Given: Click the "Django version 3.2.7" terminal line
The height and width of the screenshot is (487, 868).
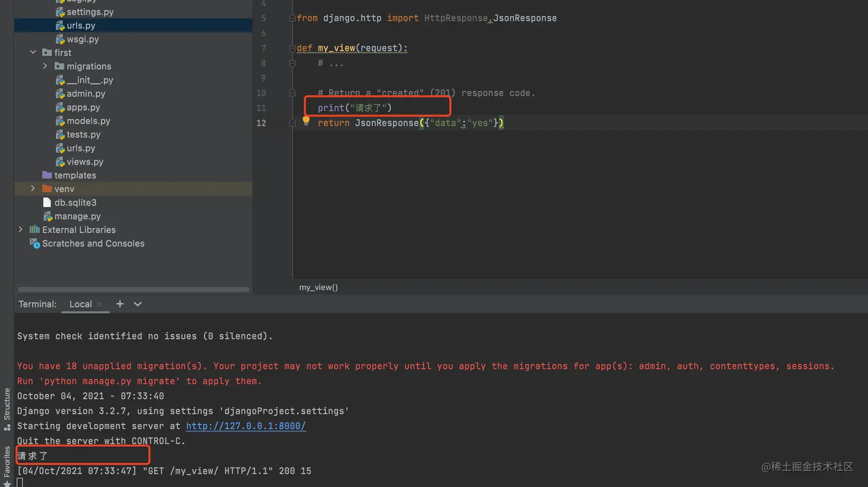Looking at the screenshot, I should tap(183, 411).
